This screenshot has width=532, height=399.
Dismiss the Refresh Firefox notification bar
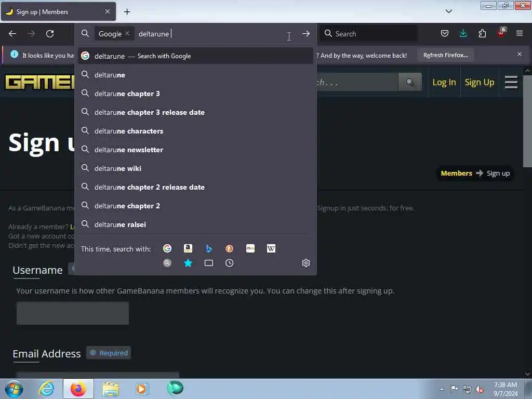tap(520, 54)
